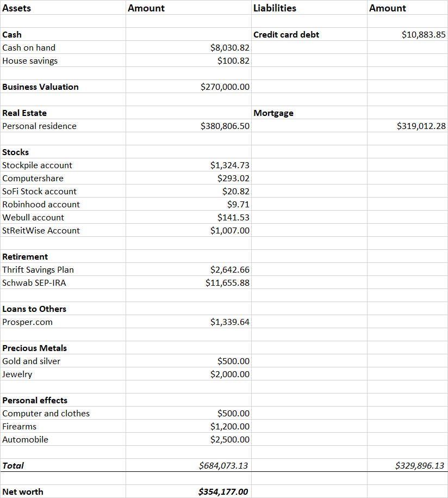Click the $1,324.73 Stockpile value

(x=230, y=165)
